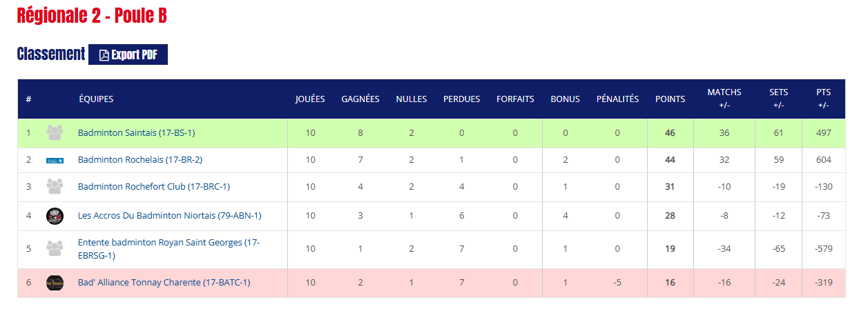The width and height of the screenshot is (868, 311).
Task: Click the PÉNALITÉS column header
Action: coord(617,99)
